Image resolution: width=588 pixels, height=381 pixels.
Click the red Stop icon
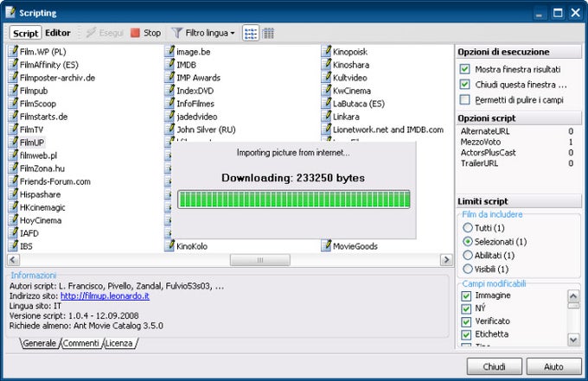pos(135,33)
